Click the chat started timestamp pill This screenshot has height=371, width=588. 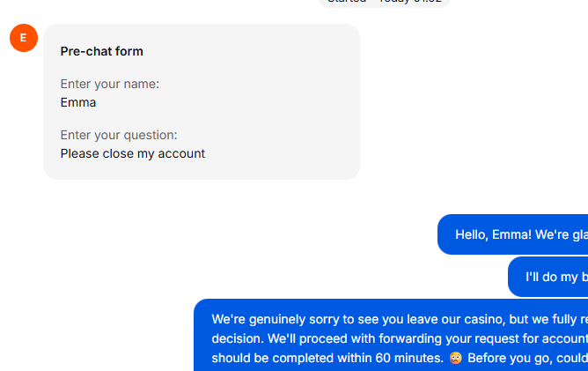[x=385, y=2]
